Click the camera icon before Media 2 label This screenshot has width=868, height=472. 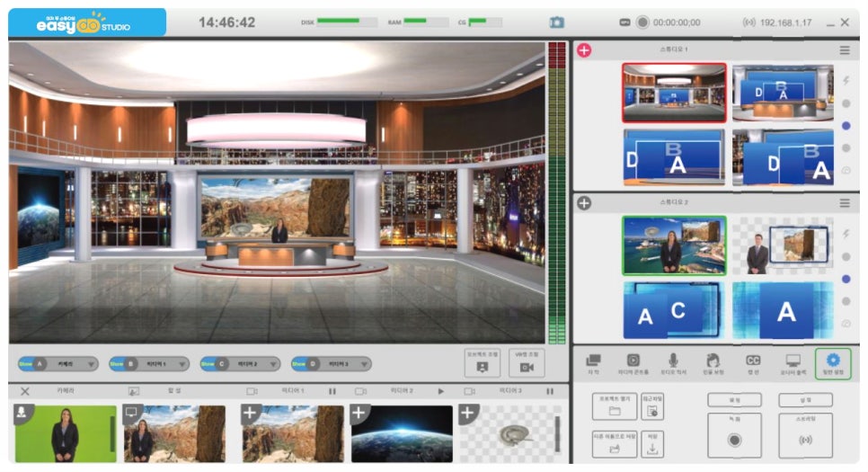361,391
